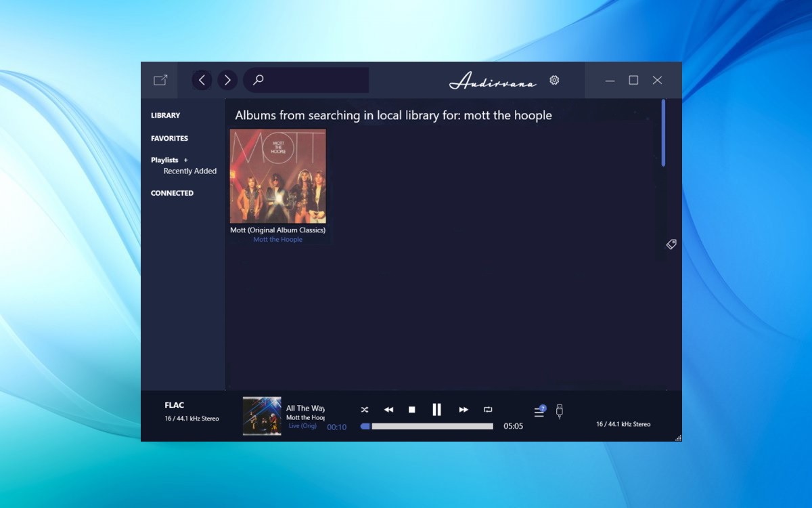This screenshot has height=508, width=812.
Task: Click the window resize grip
Action: click(678, 438)
